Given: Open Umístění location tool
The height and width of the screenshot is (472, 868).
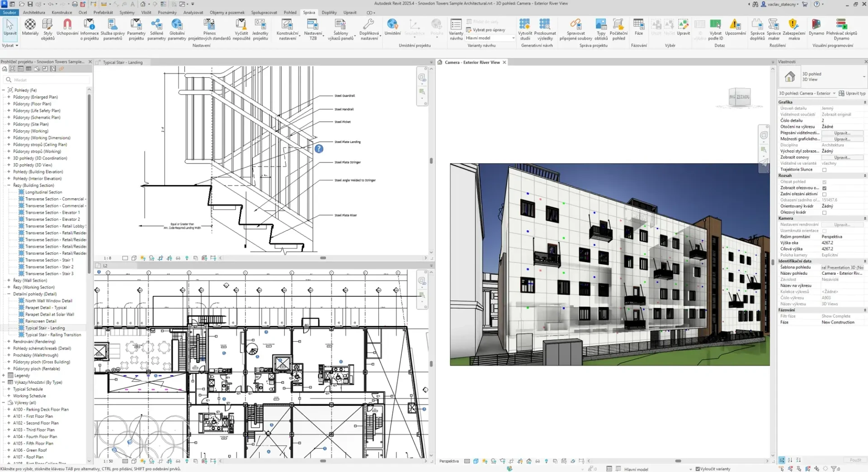Looking at the screenshot, I should pyautogui.click(x=392, y=27).
